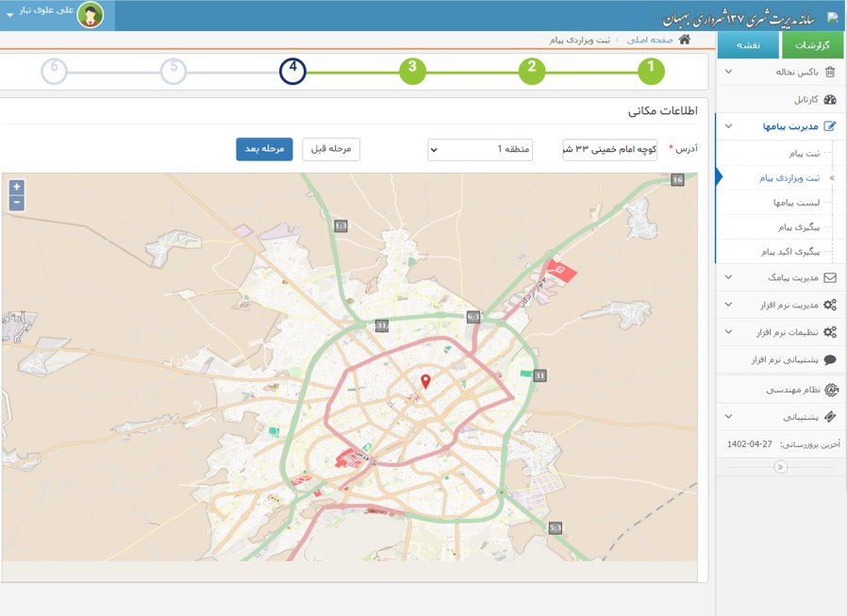
Task: Switch to the گزارشات tab
Action: [812, 45]
